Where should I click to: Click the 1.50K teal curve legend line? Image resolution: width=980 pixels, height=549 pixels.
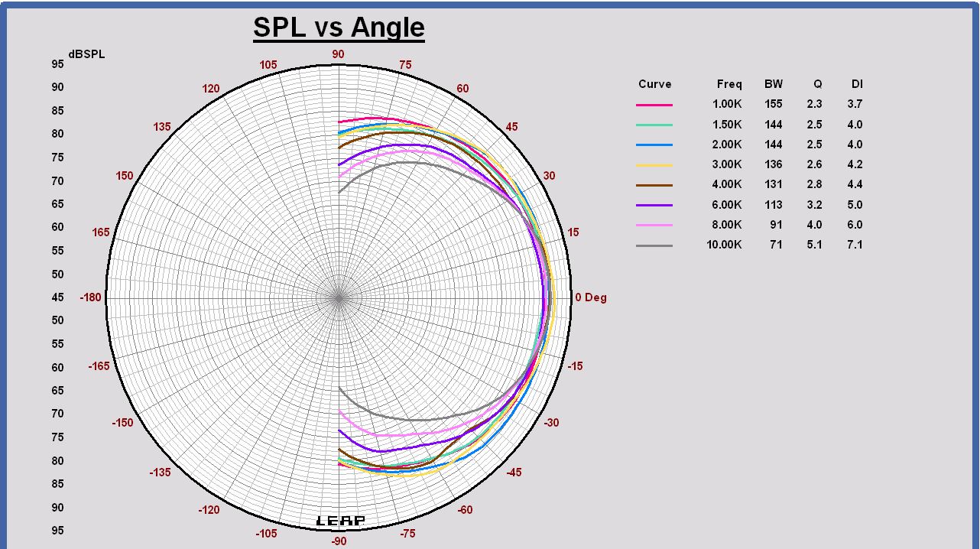[x=654, y=125]
